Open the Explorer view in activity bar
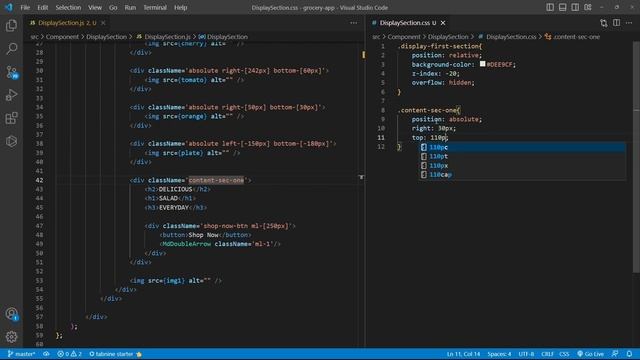 [11, 26]
